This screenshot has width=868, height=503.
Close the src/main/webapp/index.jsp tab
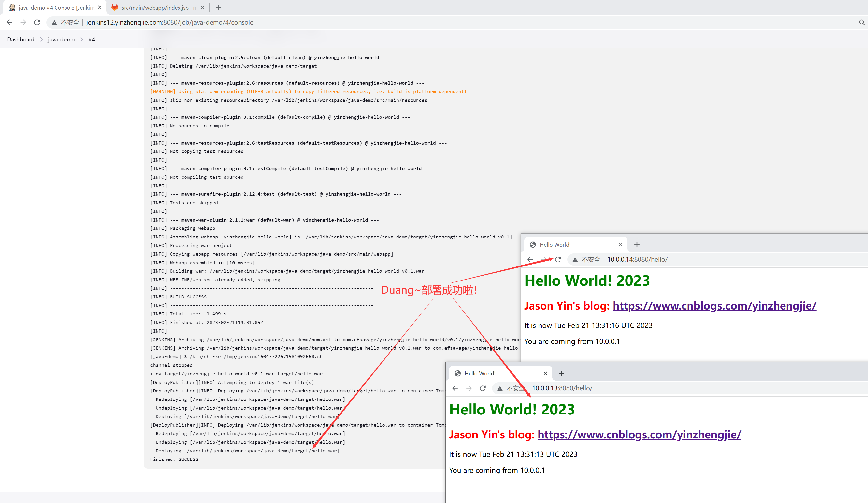(202, 7)
